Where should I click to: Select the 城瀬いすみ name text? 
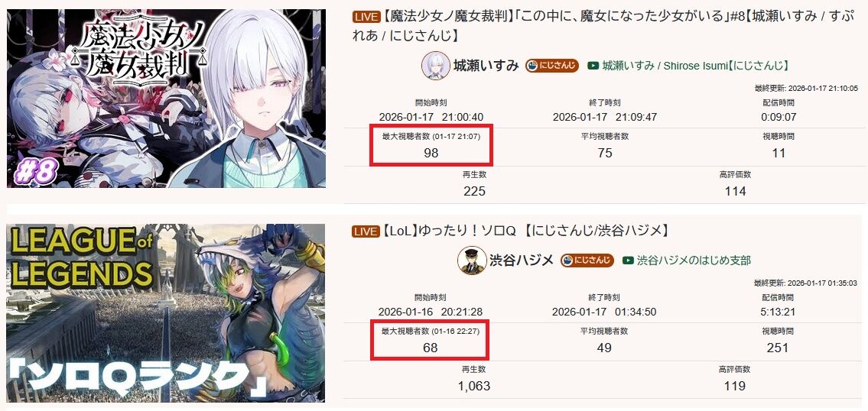(x=486, y=66)
